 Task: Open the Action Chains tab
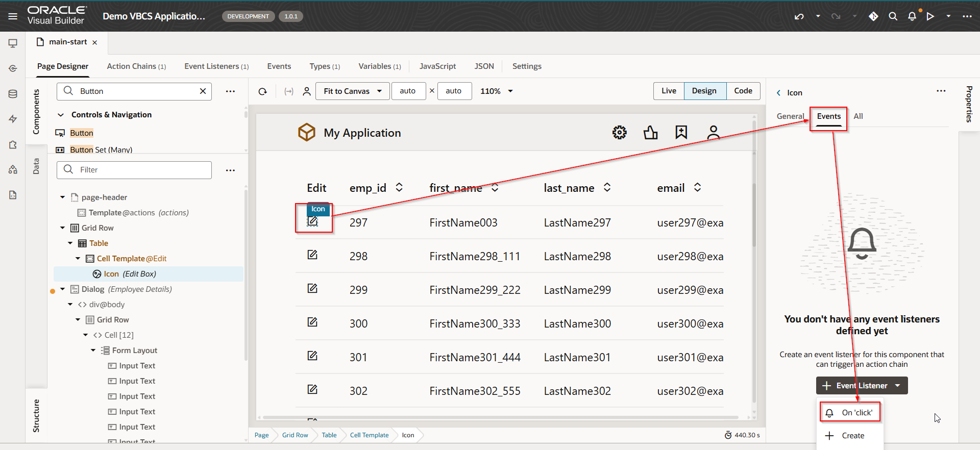[x=136, y=66]
